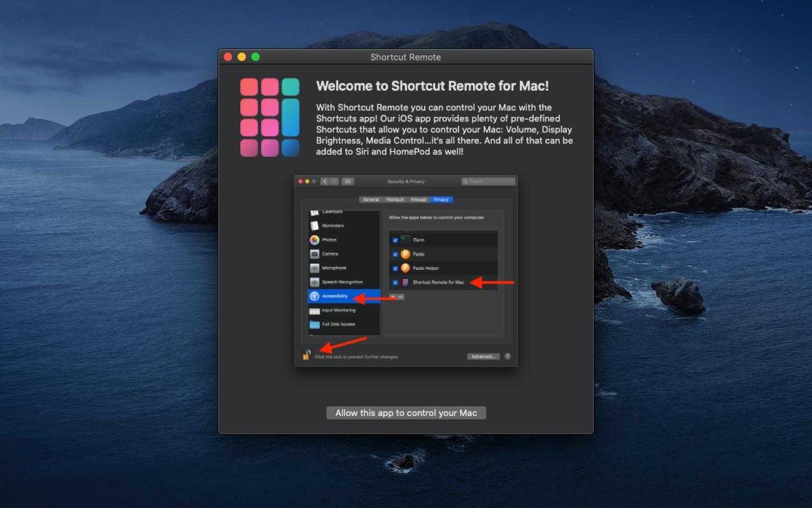
Task: Close the Shortcut Remote window
Action: tap(228, 57)
